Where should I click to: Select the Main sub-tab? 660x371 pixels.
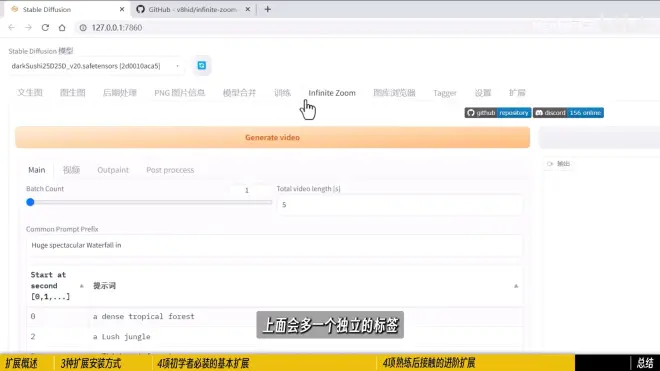coord(37,170)
